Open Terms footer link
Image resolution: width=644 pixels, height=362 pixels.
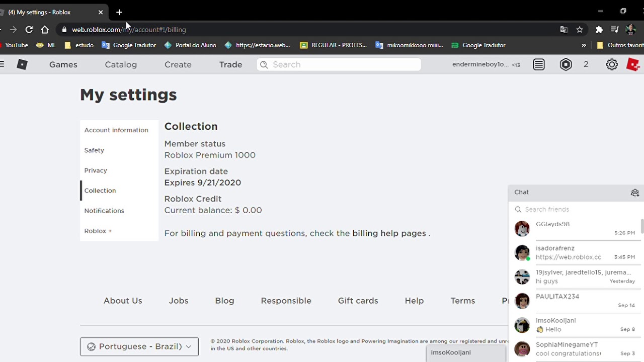pos(463,301)
